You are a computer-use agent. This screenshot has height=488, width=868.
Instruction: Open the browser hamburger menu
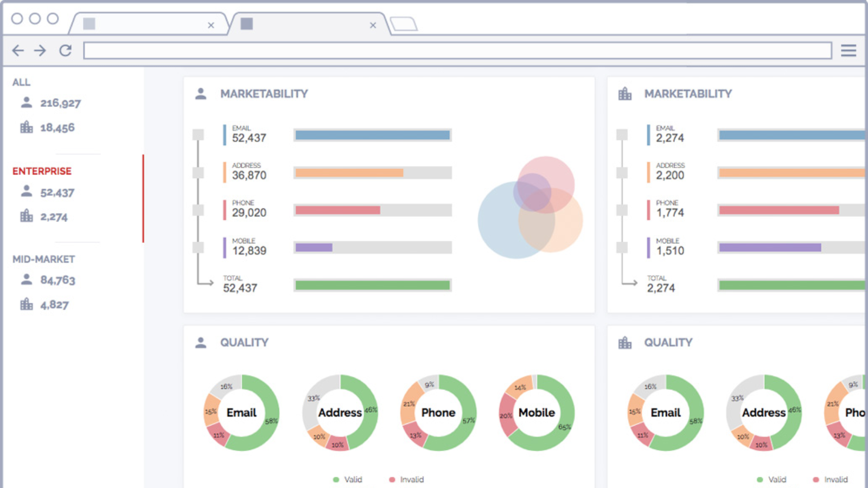point(848,50)
